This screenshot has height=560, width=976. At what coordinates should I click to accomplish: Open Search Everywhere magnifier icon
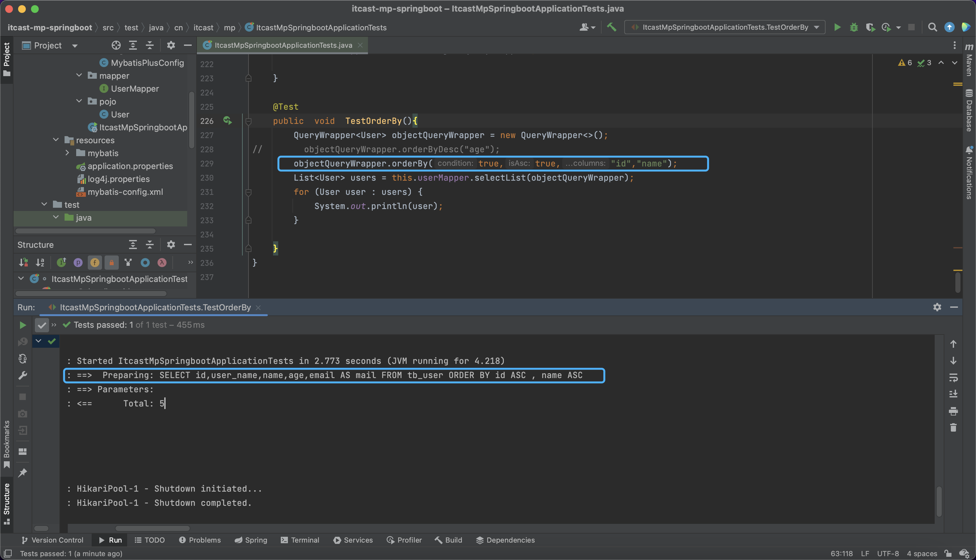[932, 27]
